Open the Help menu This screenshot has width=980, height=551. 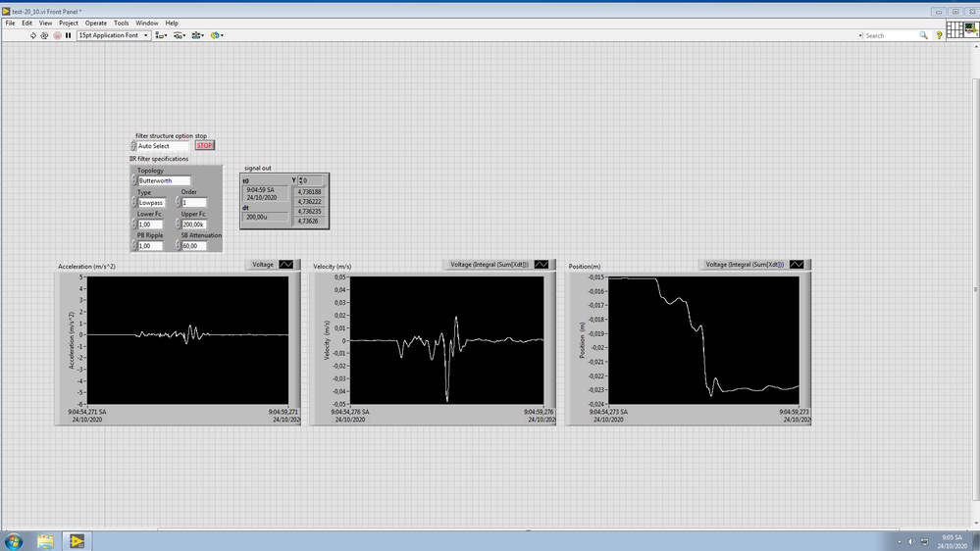click(x=172, y=24)
